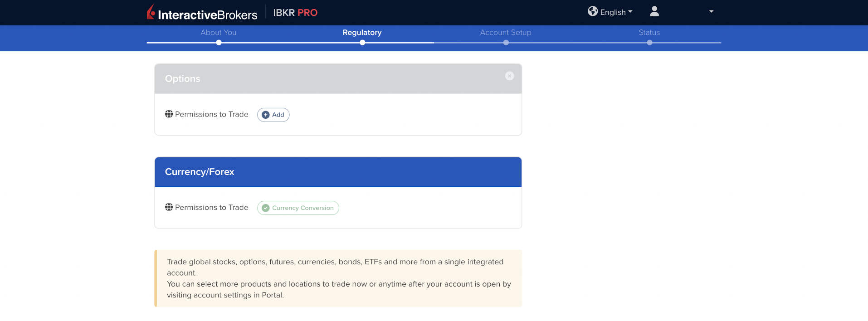868x321 pixels.
Task: Dismiss the Options card via its X icon
Action: (509, 76)
